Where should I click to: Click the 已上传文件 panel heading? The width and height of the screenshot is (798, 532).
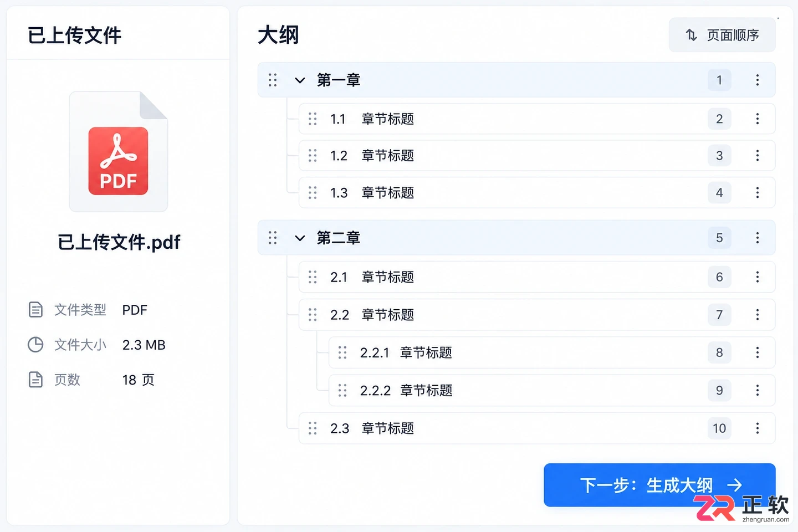point(75,35)
